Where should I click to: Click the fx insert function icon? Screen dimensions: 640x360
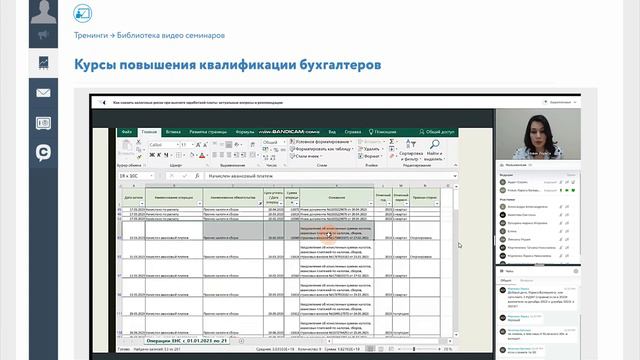197,176
